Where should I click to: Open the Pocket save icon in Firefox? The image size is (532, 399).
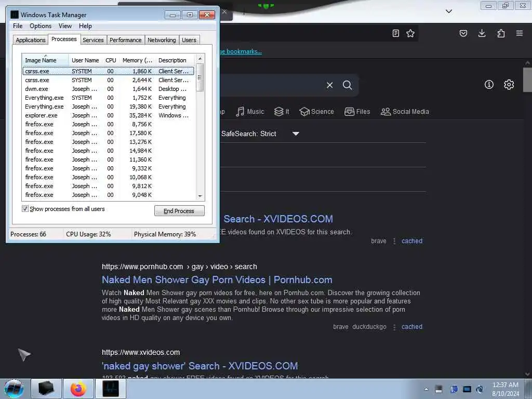tap(463, 33)
